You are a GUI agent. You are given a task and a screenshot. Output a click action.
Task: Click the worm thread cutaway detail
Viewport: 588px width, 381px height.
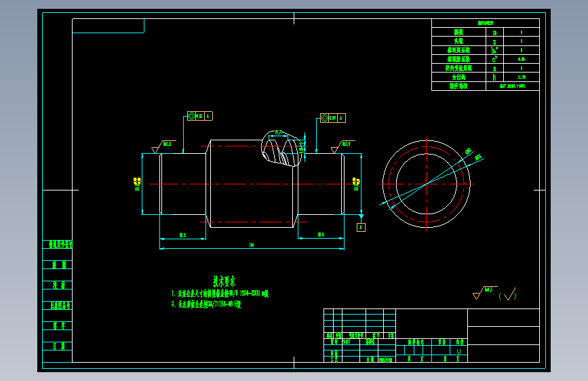[x=281, y=149]
